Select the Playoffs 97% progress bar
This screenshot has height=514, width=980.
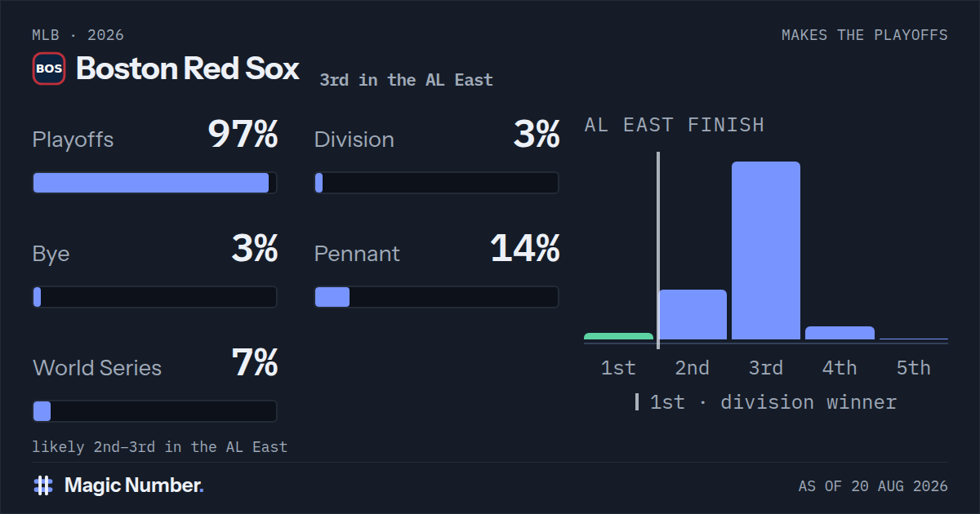(154, 183)
